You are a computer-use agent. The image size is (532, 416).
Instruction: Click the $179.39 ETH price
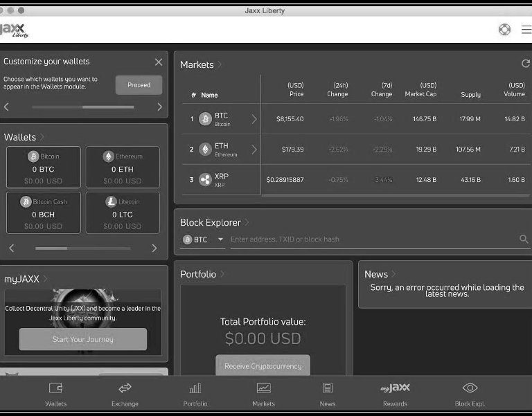(x=293, y=150)
